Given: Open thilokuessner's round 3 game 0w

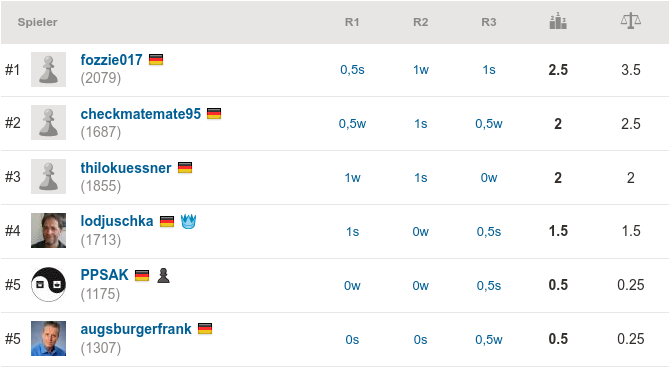Looking at the screenshot, I should (x=489, y=178).
